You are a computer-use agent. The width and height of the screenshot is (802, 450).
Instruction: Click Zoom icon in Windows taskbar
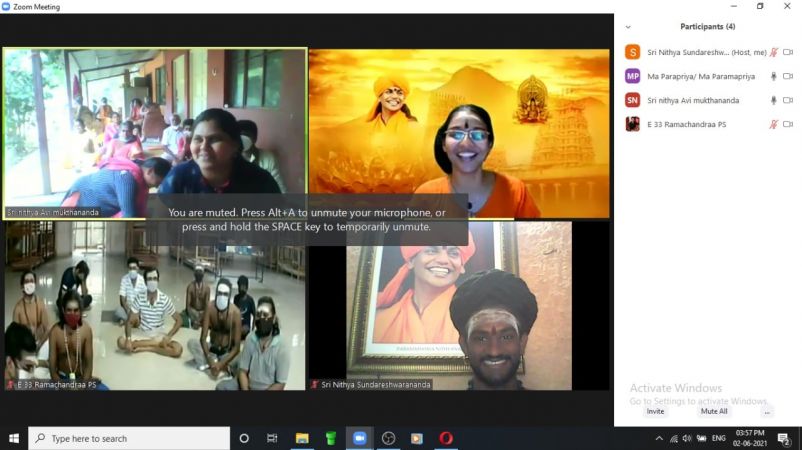pyautogui.click(x=359, y=438)
